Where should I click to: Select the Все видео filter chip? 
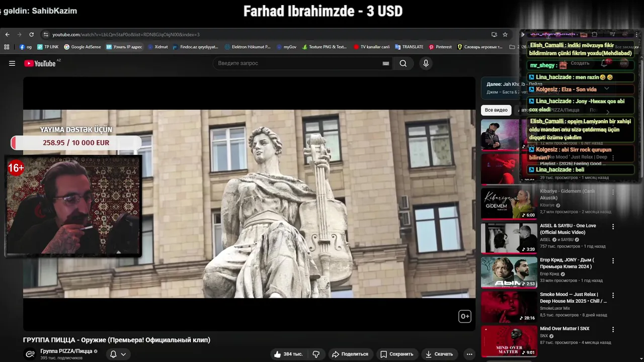coord(496,110)
